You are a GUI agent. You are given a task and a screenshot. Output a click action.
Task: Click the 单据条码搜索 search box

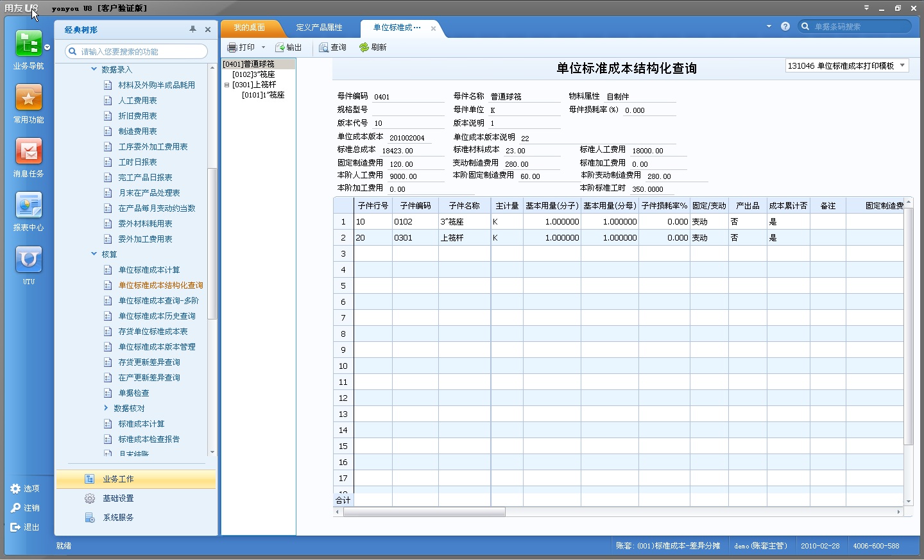pos(855,26)
